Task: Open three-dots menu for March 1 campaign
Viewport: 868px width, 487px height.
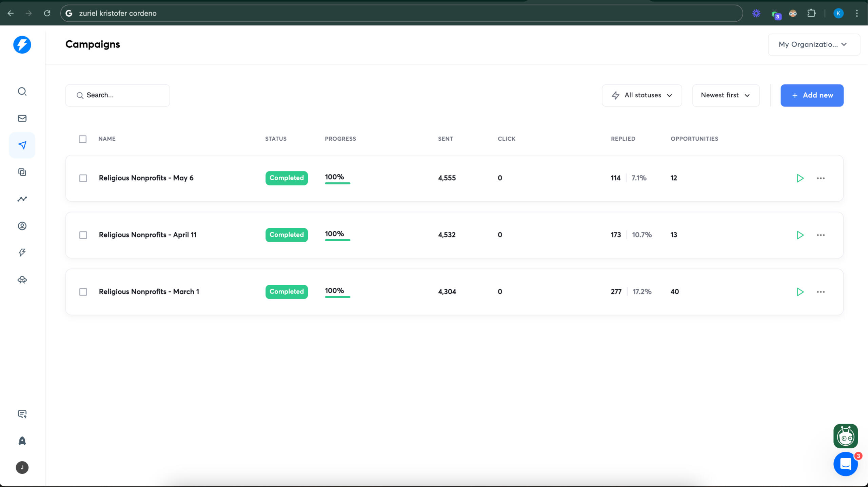Action: pos(821,292)
